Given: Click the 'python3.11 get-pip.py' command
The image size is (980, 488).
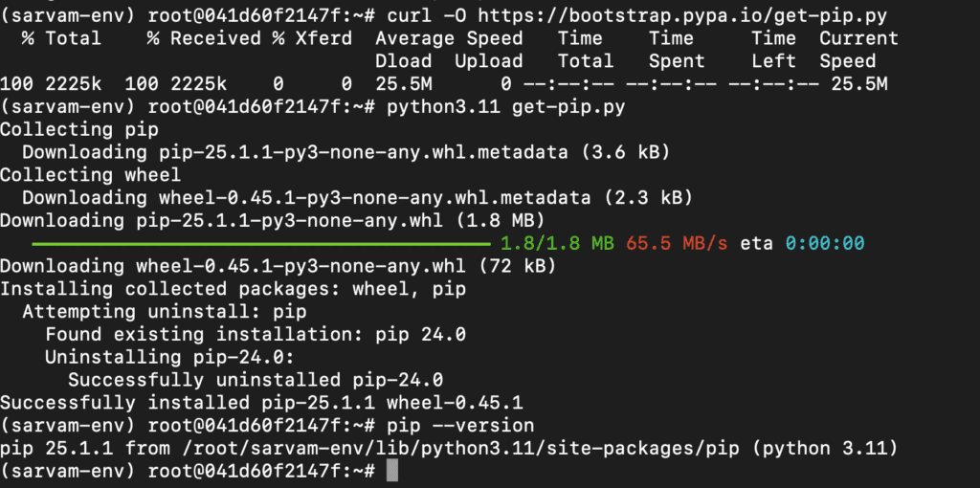Looking at the screenshot, I should point(506,107).
